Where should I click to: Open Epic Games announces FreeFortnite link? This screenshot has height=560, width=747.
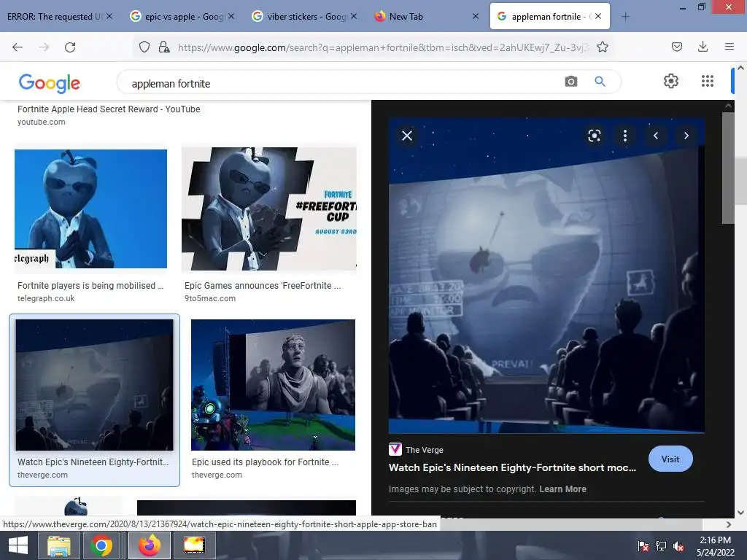tap(263, 285)
